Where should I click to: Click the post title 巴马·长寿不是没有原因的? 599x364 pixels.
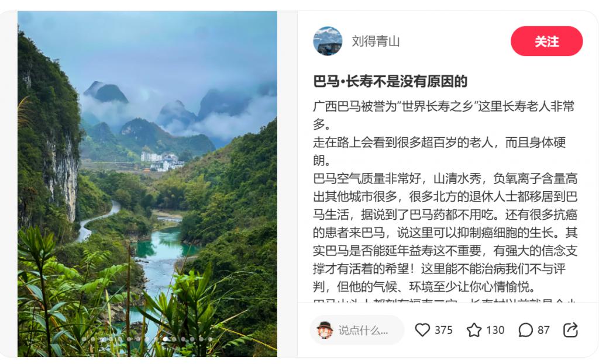(390, 81)
